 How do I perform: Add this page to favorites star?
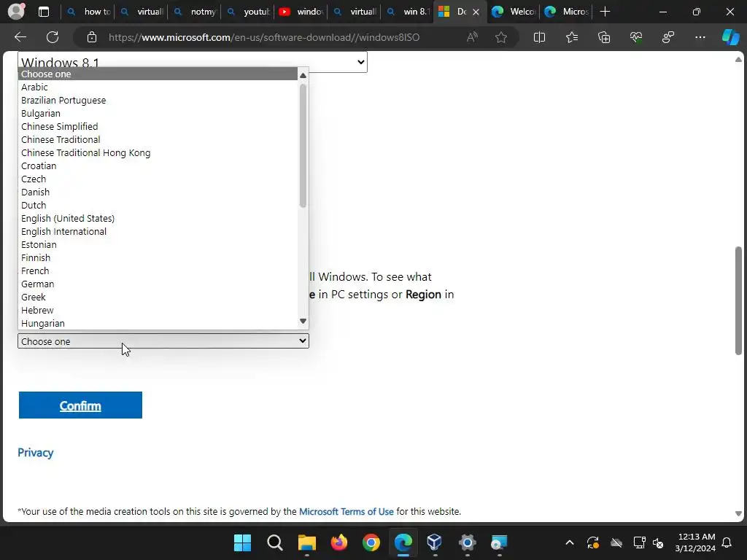500,37
